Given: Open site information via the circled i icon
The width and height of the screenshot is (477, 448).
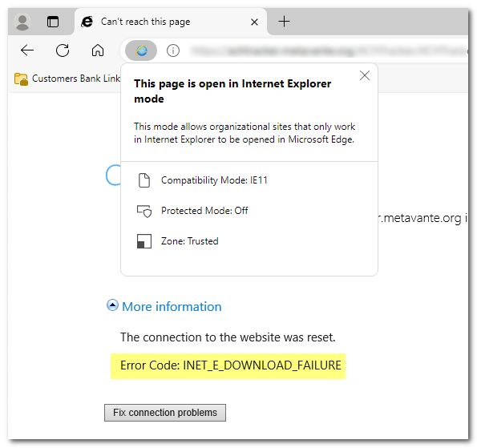Looking at the screenshot, I should [173, 50].
